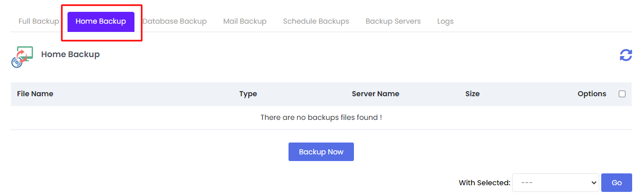This screenshot has height=195, width=644.
Task: Click the Type column header
Action: click(248, 94)
